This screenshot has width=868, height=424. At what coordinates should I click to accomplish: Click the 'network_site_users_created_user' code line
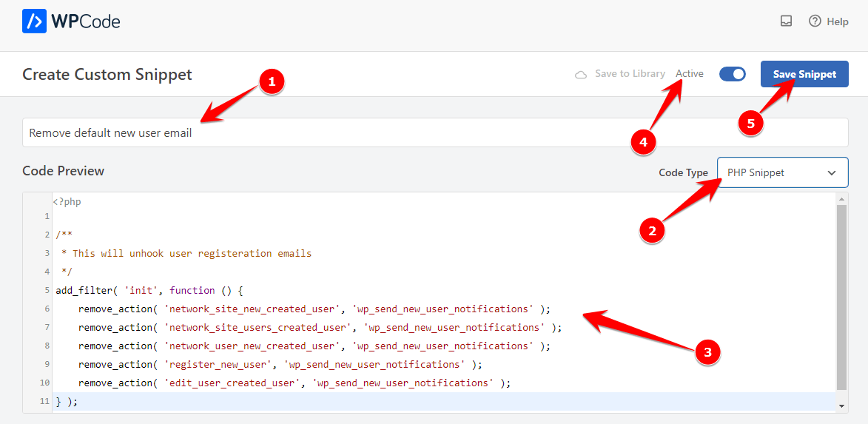click(x=320, y=327)
